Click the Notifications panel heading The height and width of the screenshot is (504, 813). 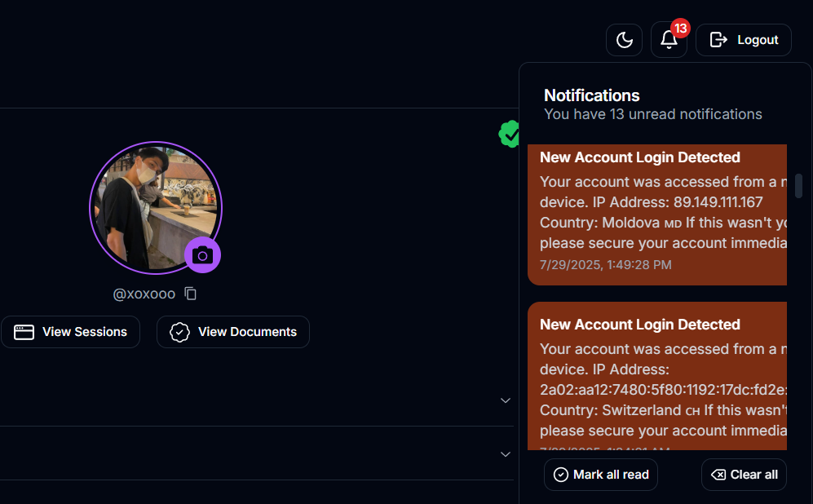tap(591, 95)
